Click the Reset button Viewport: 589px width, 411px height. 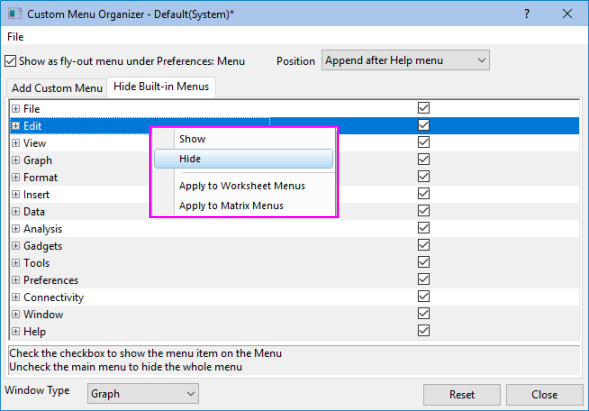(x=462, y=394)
